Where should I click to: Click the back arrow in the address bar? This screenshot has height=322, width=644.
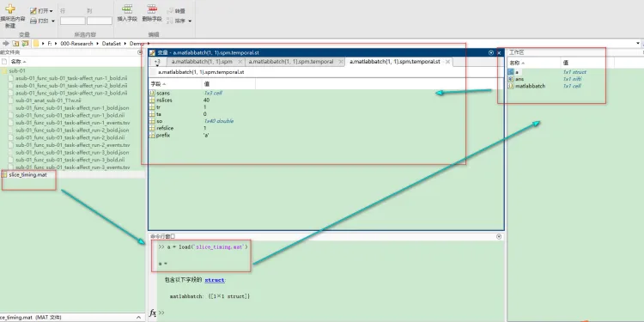tap(6, 43)
